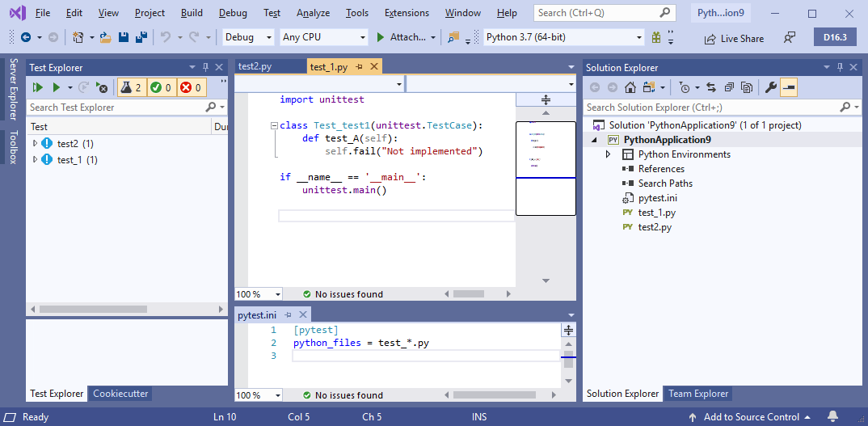Viewport: 868px width, 426px height.
Task: Toggle the failed tests filter
Action: pos(192,87)
